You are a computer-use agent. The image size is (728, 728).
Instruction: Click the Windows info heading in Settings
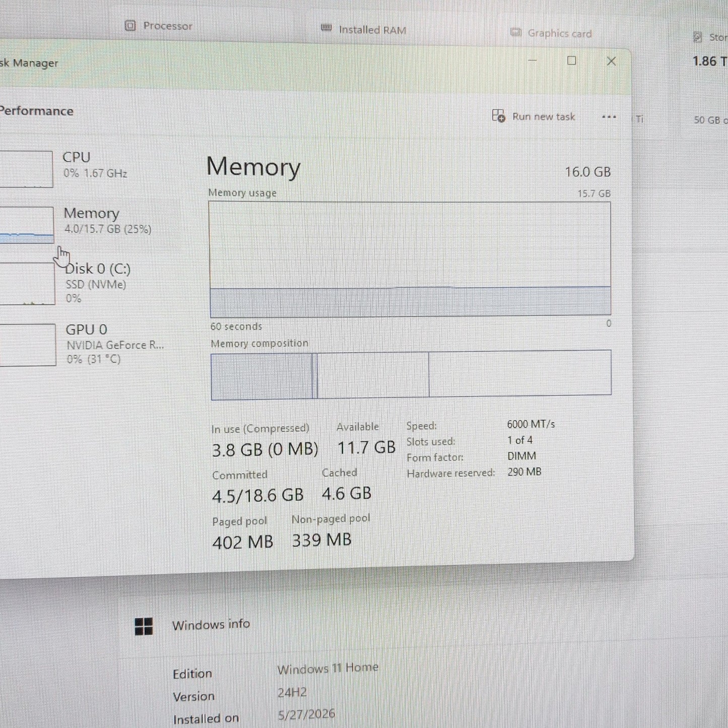point(211,625)
